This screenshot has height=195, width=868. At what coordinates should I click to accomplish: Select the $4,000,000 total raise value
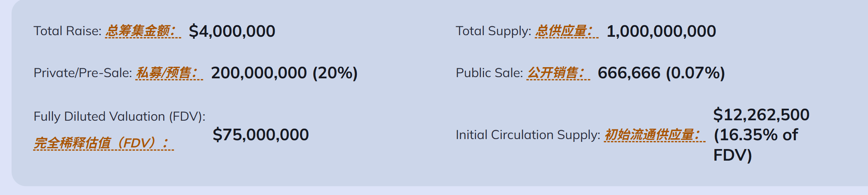(232, 31)
